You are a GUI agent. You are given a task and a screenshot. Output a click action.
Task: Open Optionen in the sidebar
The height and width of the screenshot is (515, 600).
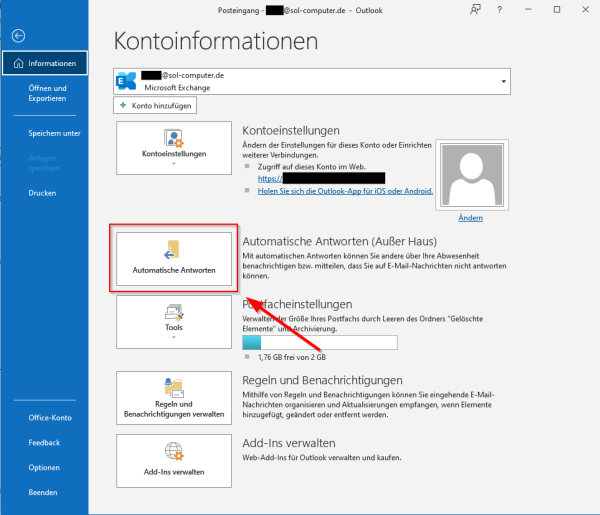pyautogui.click(x=43, y=467)
